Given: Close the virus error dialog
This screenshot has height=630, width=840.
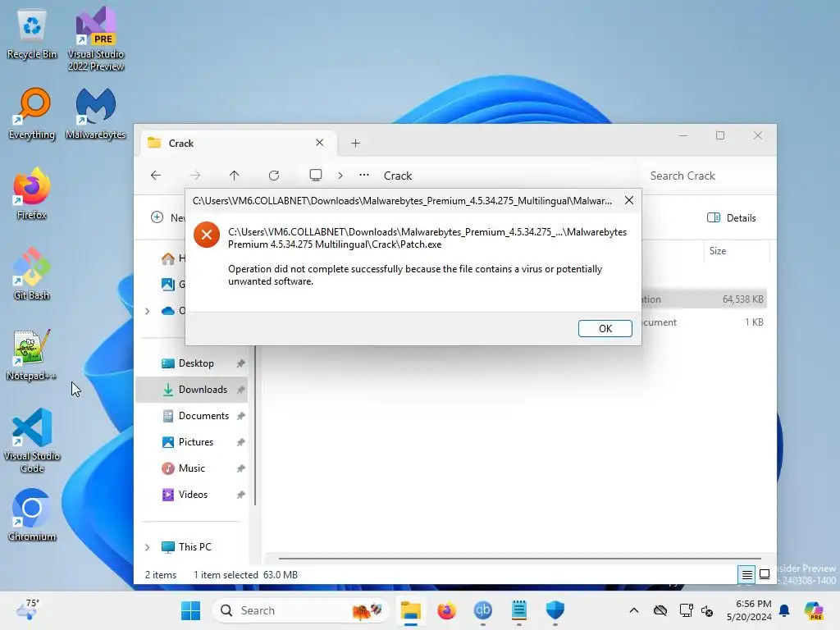Looking at the screenshot, I should 629,200.
